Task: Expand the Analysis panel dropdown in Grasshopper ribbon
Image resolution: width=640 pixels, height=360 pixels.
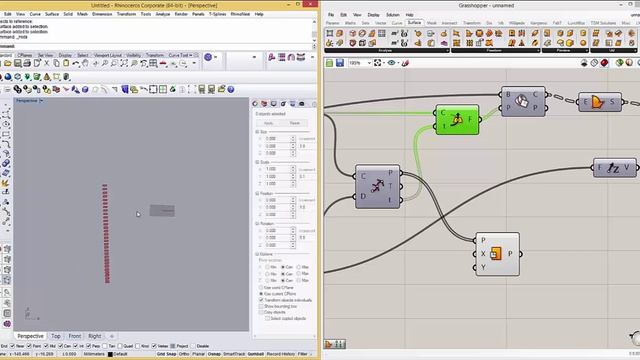Action: pyautogui.click(x=447, y=51)
